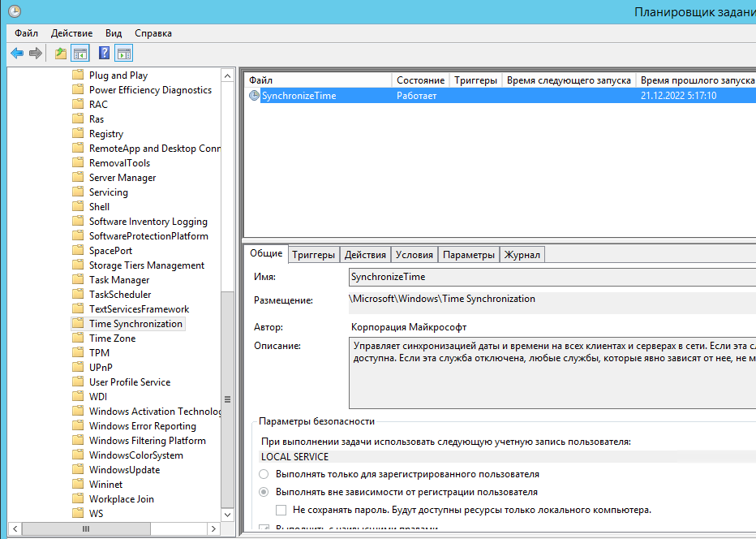
Task: Switch to the Журнал tab
Action: tap(522, 255)
